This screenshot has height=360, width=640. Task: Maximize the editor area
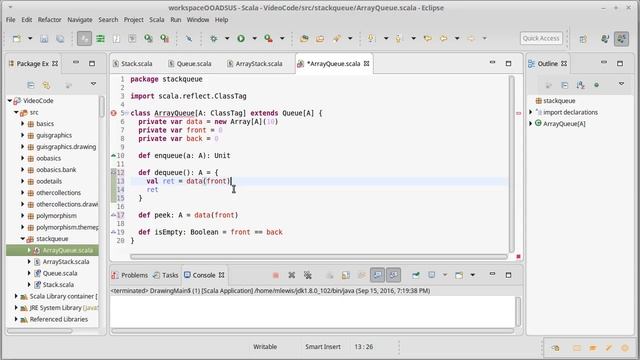tap(508, 63)
